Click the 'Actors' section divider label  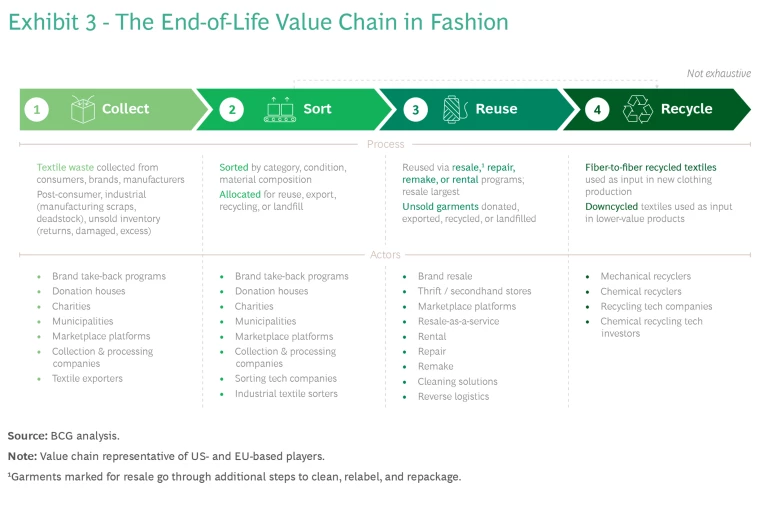(x=384, y=255)
